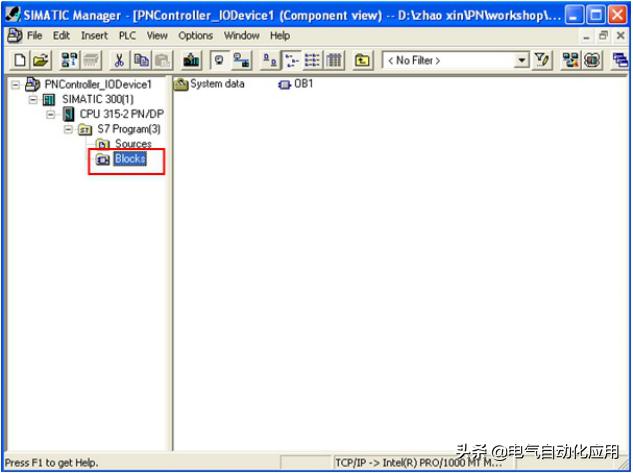This screenshot has height=473, width=633.
Task: Click the SIMATIC Manager title bar icon
Action: coord(13,15)
